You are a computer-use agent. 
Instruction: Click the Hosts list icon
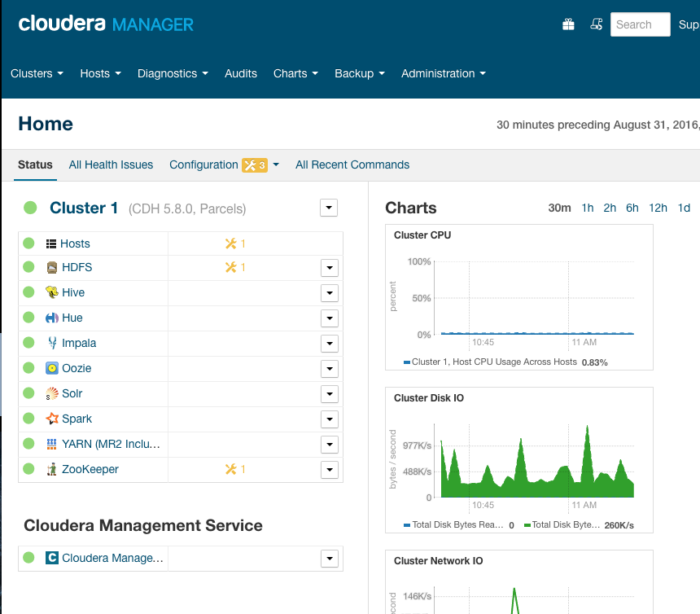51,243
